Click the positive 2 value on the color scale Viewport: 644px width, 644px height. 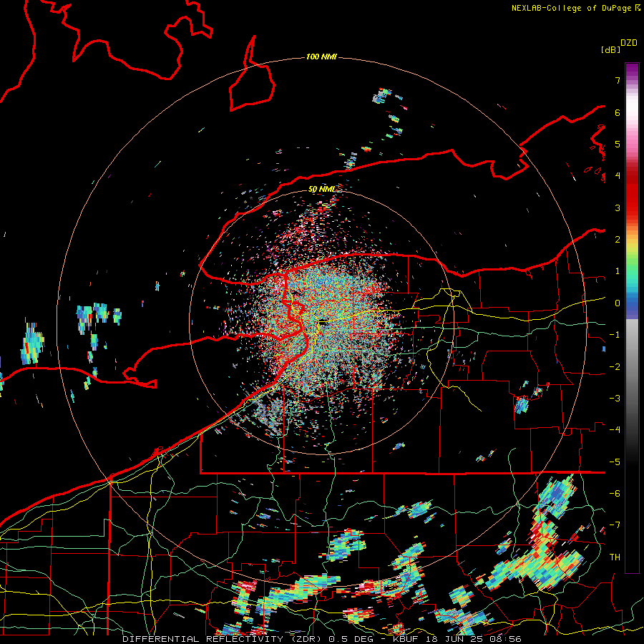[x=618, y=240]
